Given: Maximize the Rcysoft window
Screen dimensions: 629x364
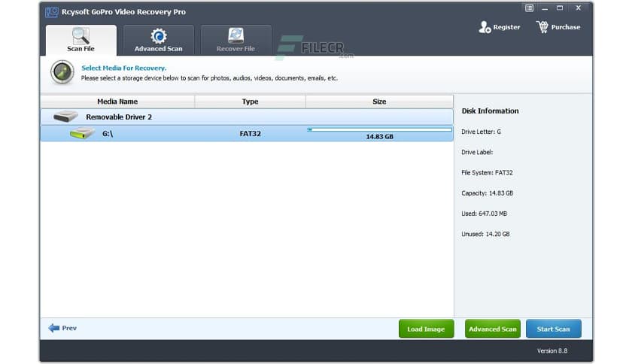Looking at the screenshot, I should click(560, 8).
